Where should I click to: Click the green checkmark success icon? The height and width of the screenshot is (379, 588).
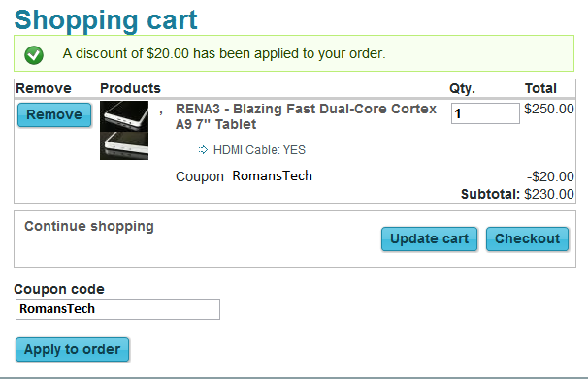tap(34, 55)
